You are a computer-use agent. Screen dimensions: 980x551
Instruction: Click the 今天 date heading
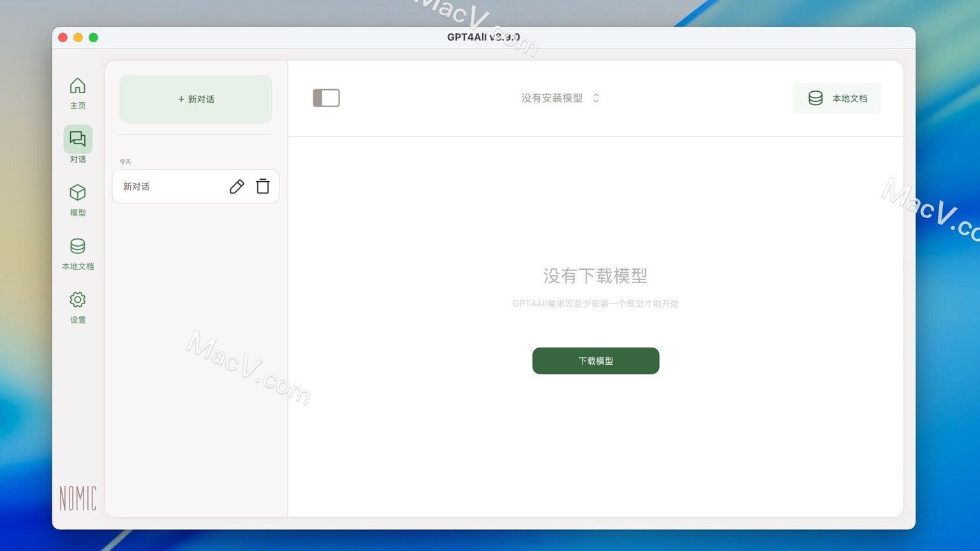click(x=125, y=161)
